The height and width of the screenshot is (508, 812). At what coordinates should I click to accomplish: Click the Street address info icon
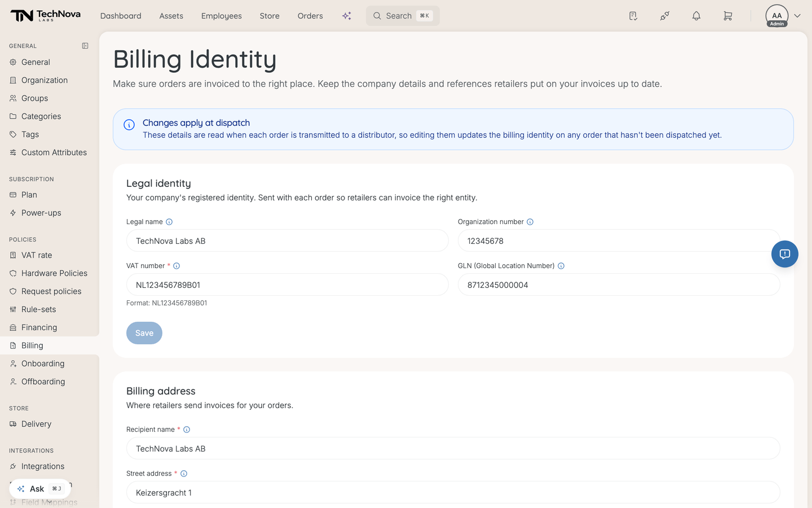pyautogui.click(x=184, y=474)
